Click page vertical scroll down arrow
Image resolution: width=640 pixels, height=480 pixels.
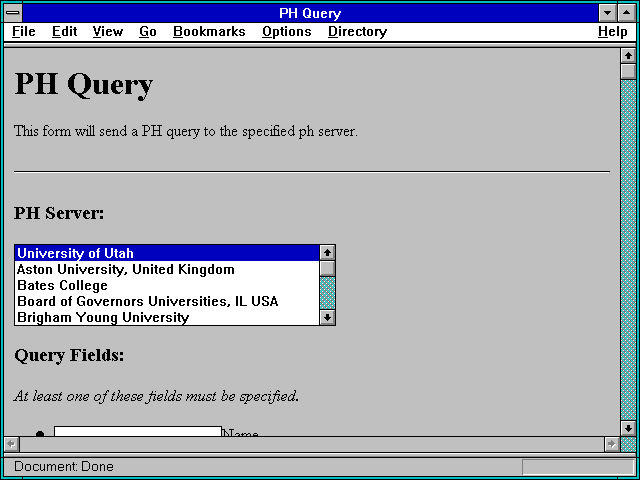coord(628,428)
